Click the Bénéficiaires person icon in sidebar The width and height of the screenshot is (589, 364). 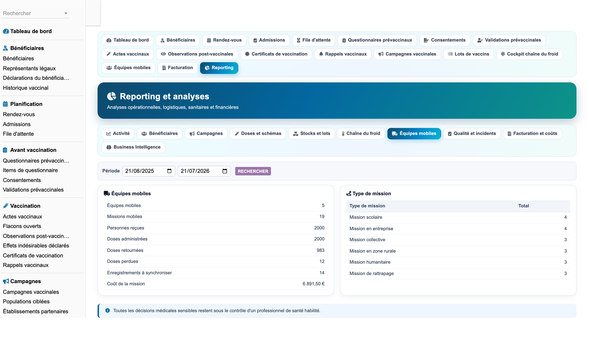(5, 48)
